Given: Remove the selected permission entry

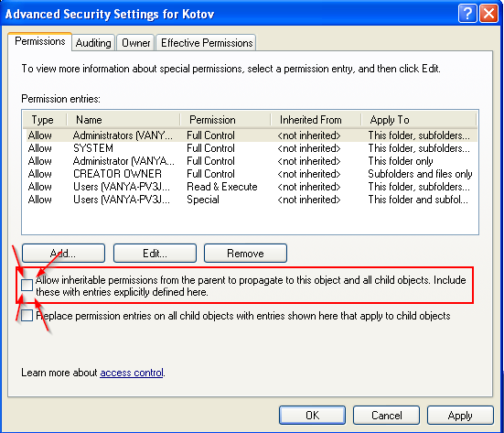Looking at the screenshot, I should coord(245,254).
